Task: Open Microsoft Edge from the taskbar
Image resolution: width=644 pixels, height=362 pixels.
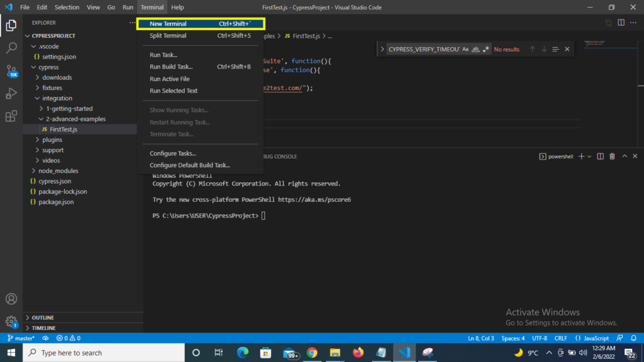Action: coord(243,353)
